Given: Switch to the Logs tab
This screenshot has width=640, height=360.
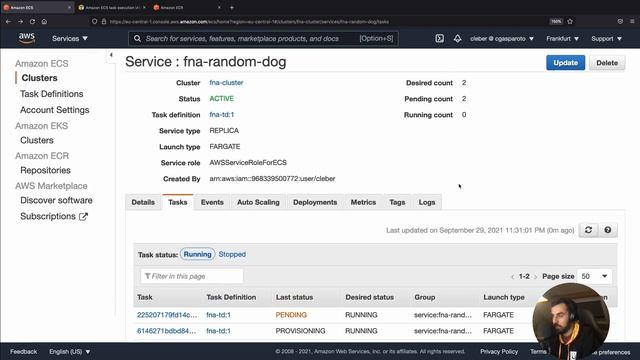Looking at the screenshot, I should (x=427, y=202).
